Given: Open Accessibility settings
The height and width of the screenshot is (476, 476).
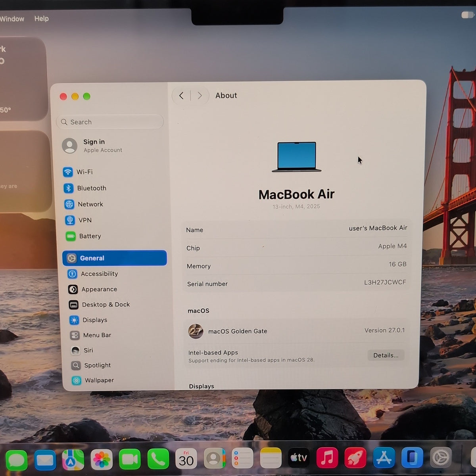Looking at the screenshot, I should pyautogui.click(x=93, y=274).
